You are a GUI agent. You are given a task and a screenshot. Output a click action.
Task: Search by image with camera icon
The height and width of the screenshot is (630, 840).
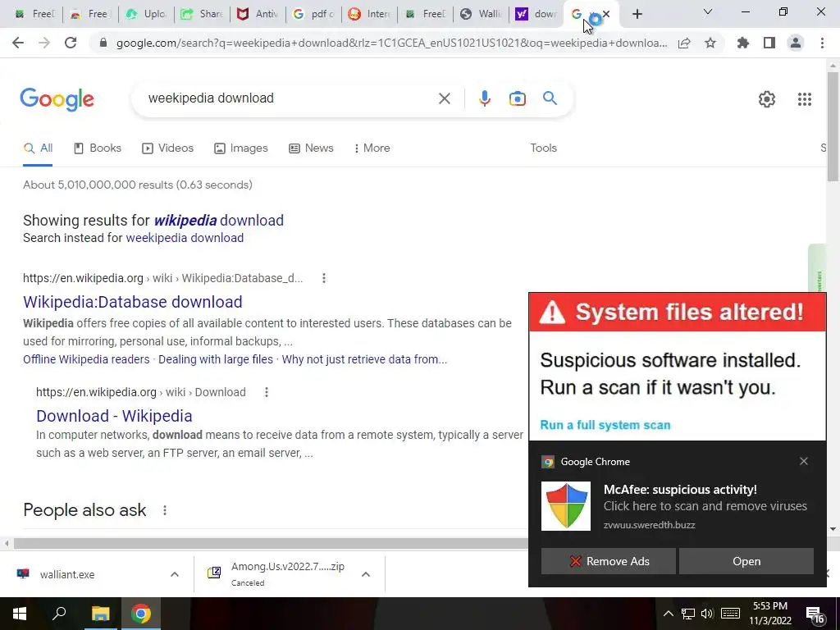coord(517,98)
